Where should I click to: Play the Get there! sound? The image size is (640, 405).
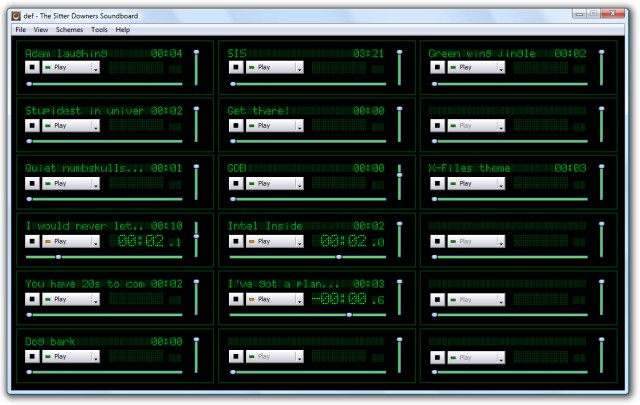click(270, 125)
